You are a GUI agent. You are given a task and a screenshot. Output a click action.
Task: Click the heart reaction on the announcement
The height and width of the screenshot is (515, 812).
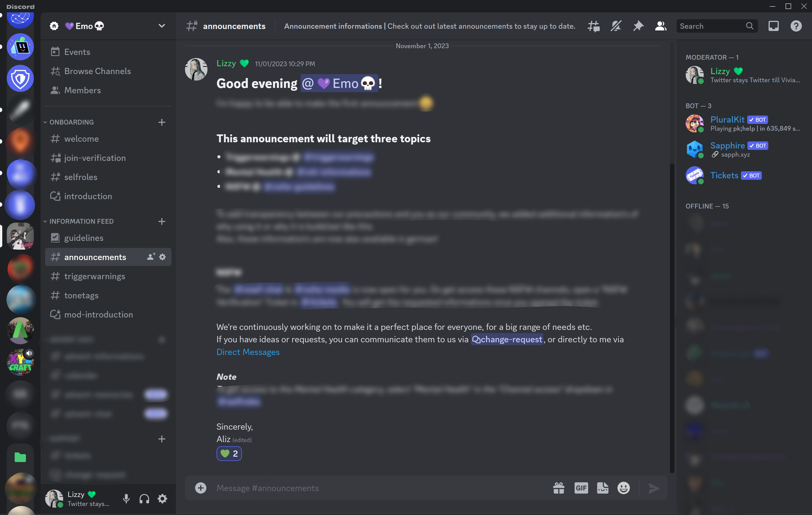pos(229,454)
